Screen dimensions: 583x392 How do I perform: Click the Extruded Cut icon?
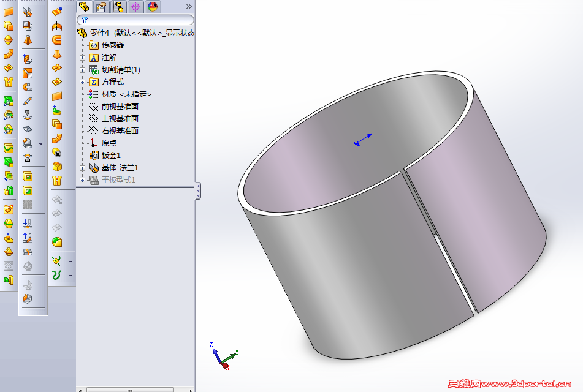(x=28, y=176)
